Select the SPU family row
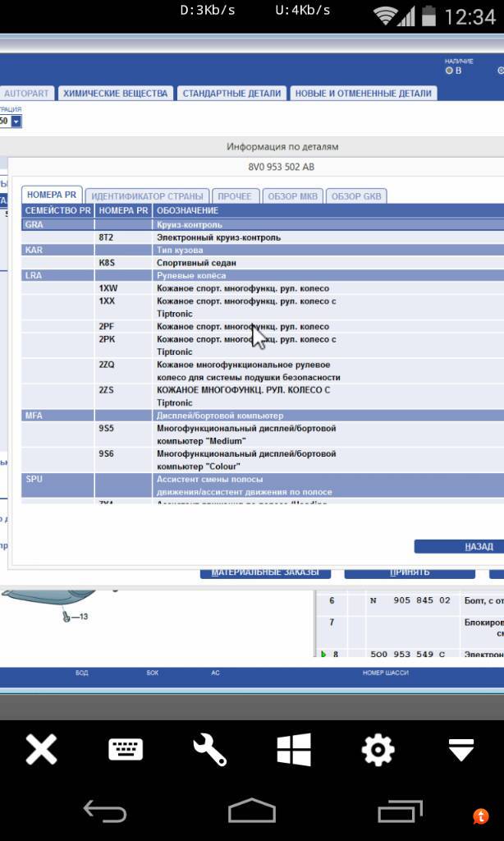The height and width of the screenshot is (841, 504). click(x=263, y=485)
